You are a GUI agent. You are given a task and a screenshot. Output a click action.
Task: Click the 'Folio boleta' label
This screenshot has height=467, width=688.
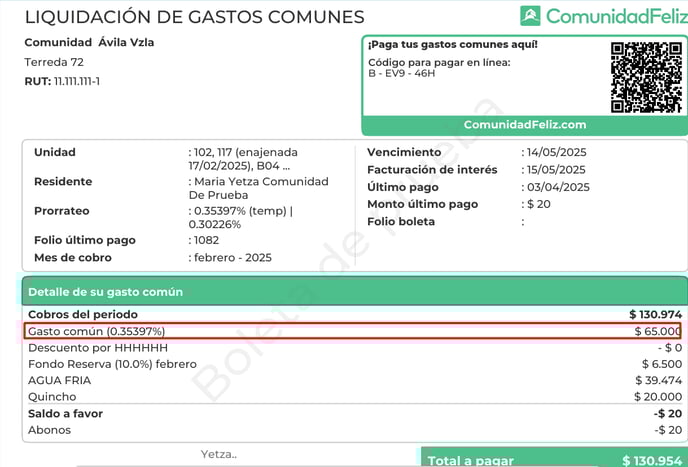(401, 222)
